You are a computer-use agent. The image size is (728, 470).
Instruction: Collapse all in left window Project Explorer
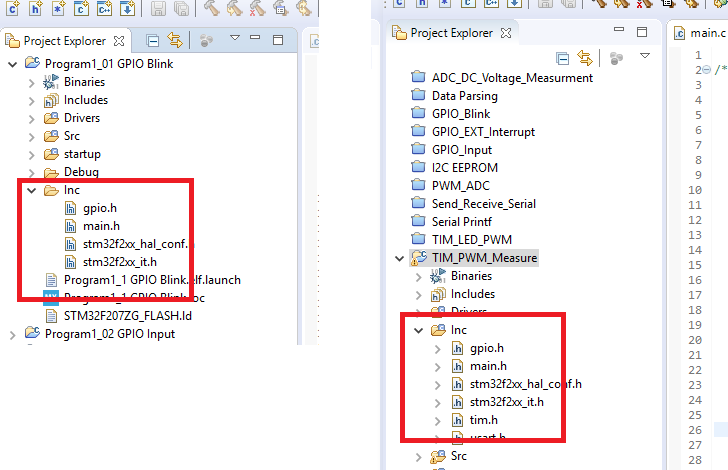(x=152, y=41)
